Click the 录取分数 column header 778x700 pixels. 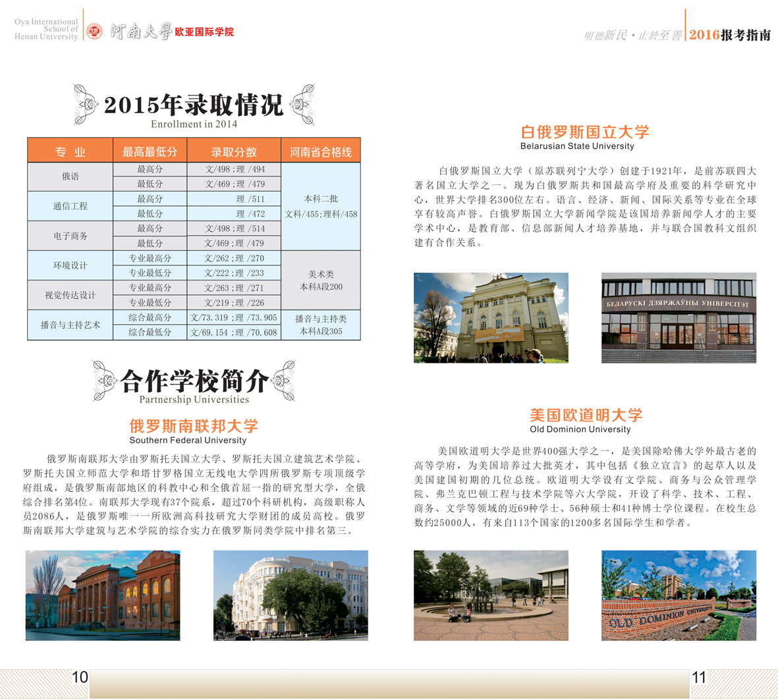click(234, 151)
